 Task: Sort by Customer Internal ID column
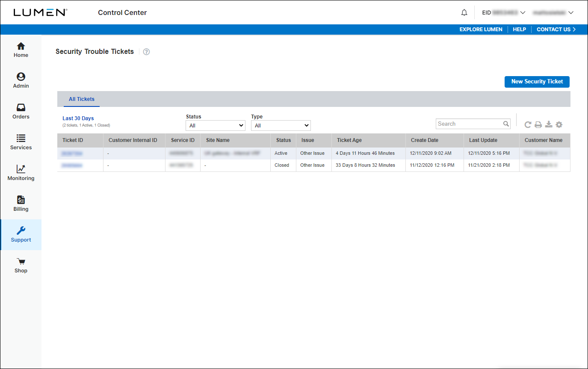click(133, 140)
